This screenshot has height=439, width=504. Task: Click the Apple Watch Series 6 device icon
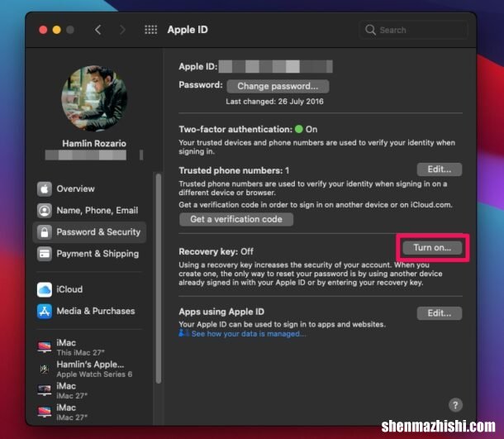pyautogui.click(x=45, y=369)
